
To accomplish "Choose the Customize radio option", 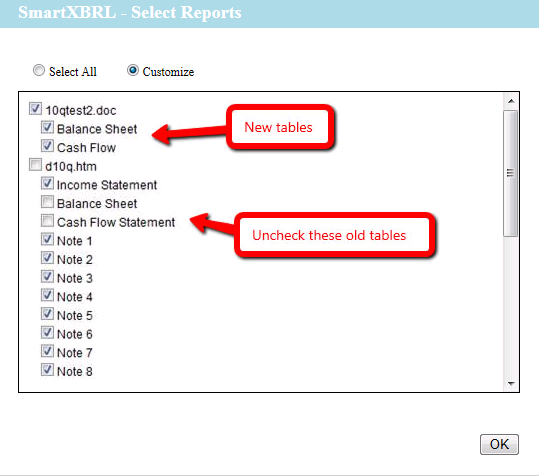I will [133, 70].
